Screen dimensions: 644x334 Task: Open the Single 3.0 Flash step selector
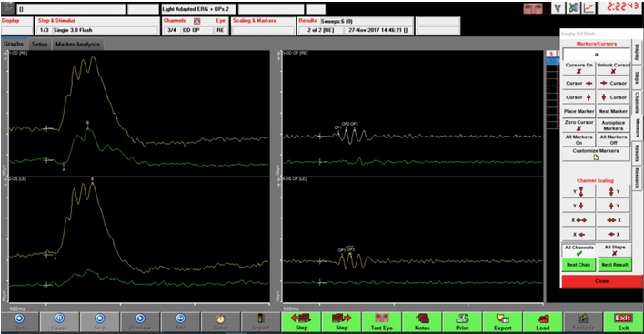tap(105, 30)
